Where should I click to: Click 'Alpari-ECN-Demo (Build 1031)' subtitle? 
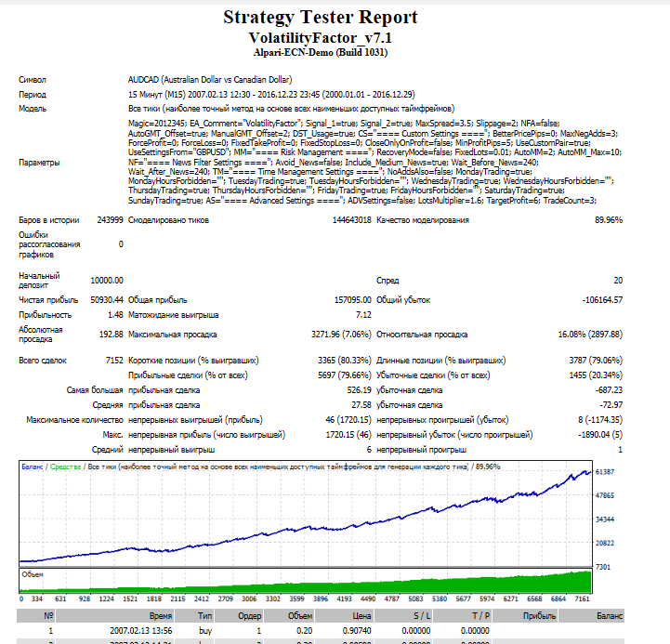pyautogui.click(x=320, y=53)
